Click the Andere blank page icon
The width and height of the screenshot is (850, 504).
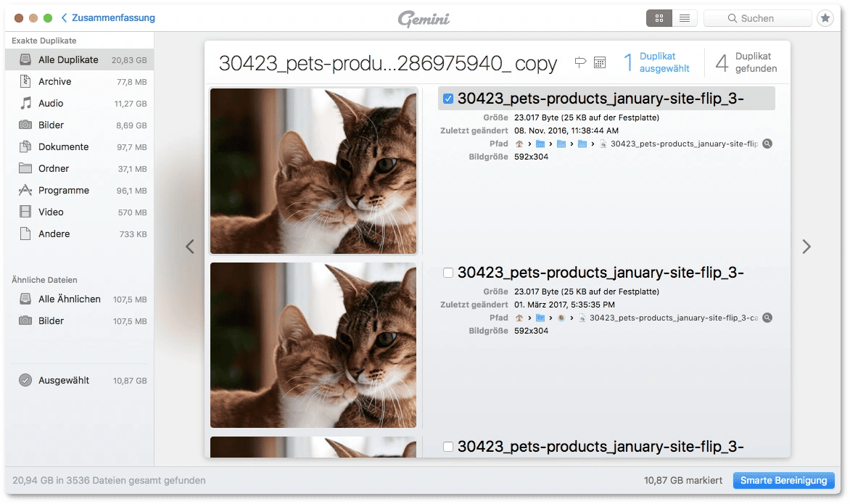(x=25, y=234)
